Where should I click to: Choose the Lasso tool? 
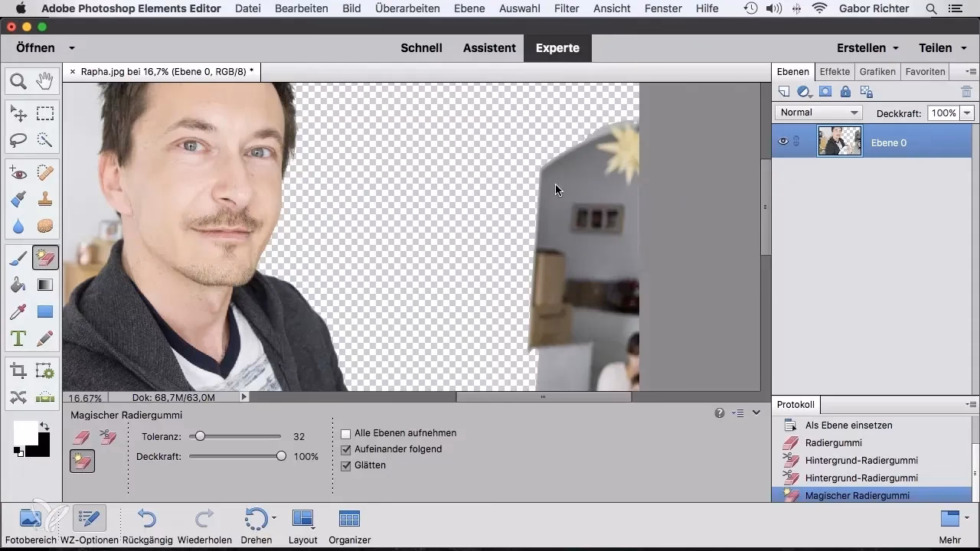[x=18, y=139]
